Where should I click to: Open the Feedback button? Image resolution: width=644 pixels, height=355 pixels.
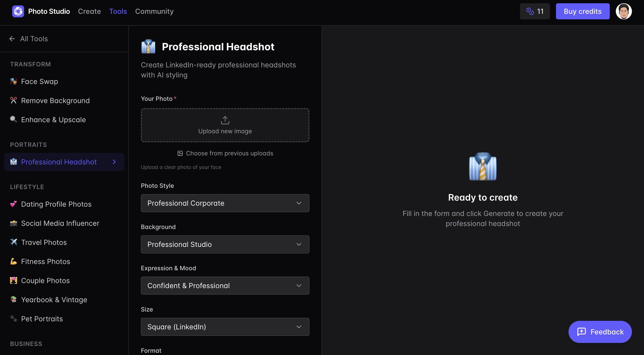click(x=600, y=332)
